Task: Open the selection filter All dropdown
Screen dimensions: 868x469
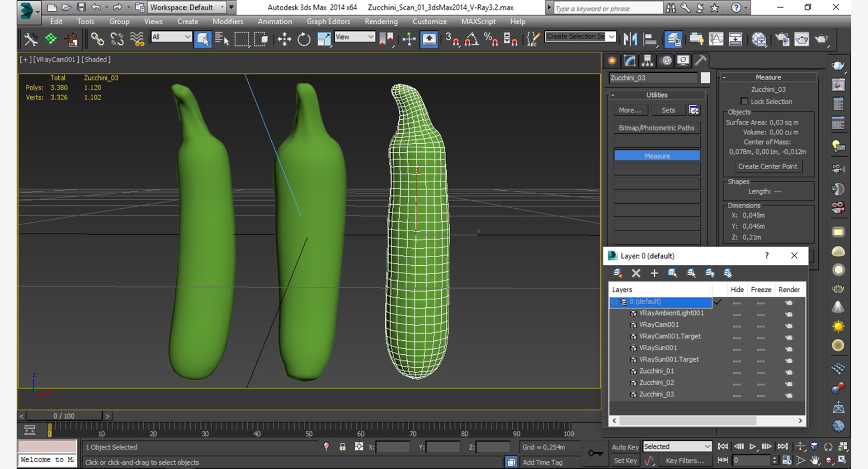Action: click(x=171, y=37)
